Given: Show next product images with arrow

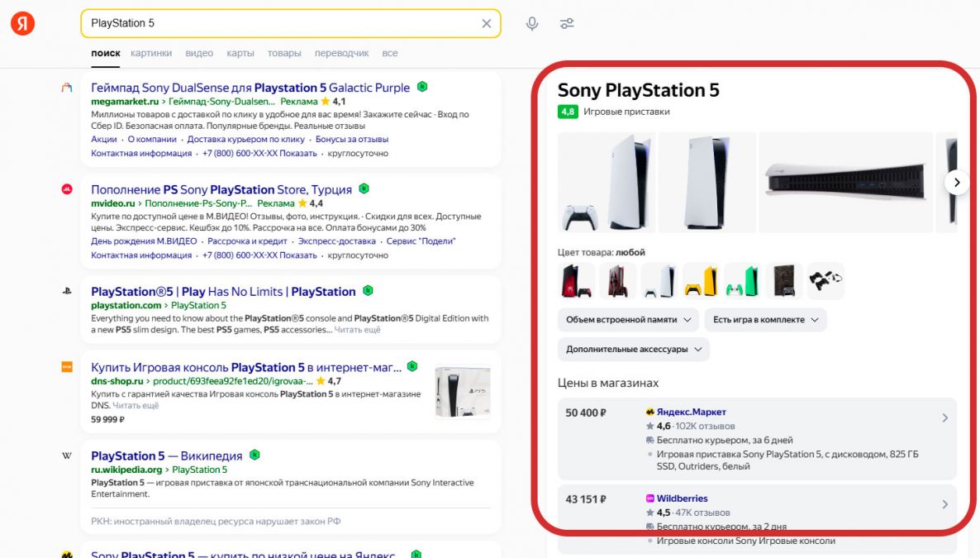Looking at the screenshot, I should [x=957, y=182].
